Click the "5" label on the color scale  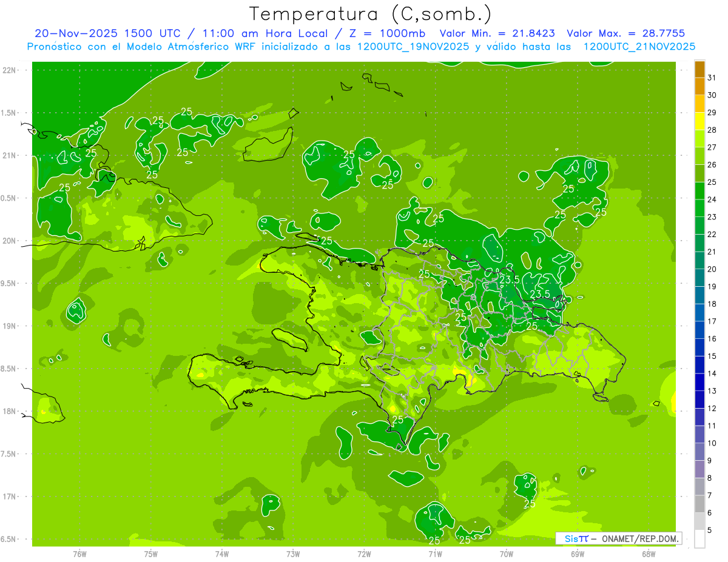(710, 530)
